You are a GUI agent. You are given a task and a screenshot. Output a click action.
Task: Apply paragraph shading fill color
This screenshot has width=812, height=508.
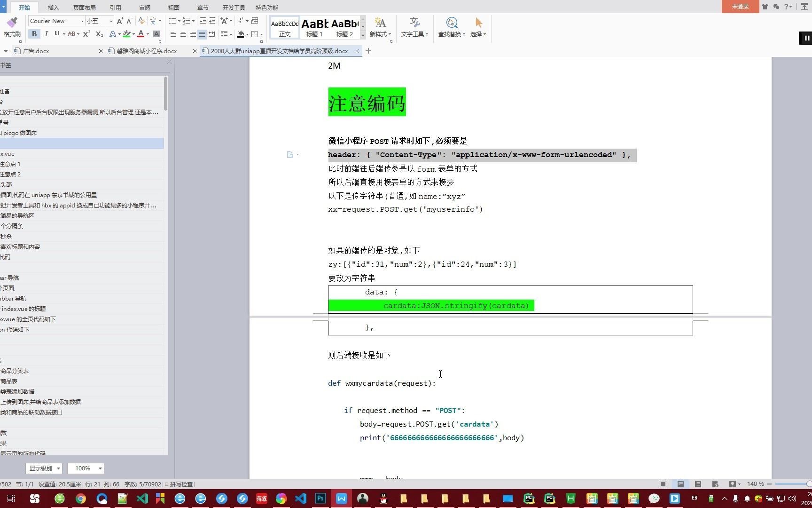pos(241,34)
